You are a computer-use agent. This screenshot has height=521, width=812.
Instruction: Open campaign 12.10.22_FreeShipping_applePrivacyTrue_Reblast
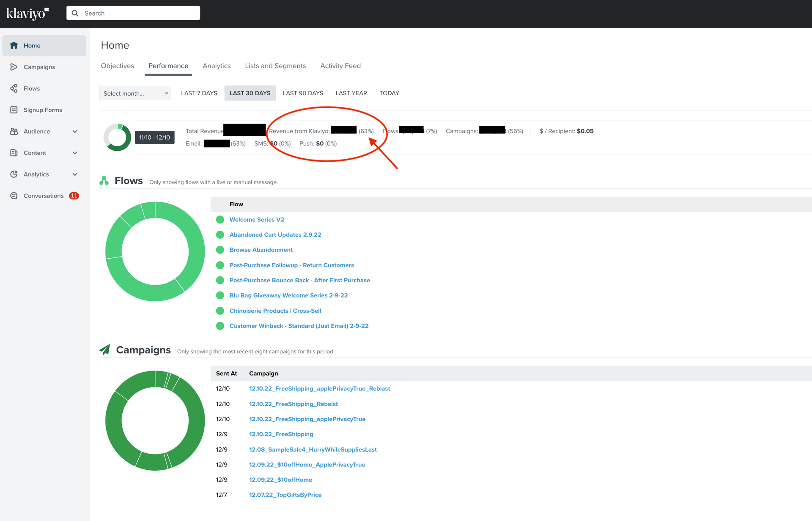click(x=319, y=389)
